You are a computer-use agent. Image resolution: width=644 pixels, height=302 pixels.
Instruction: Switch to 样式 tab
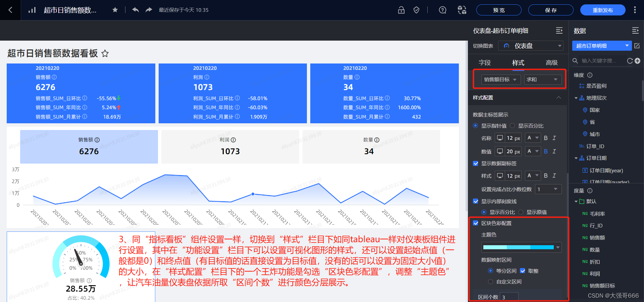pyautogui.click(x=518, y=63)
